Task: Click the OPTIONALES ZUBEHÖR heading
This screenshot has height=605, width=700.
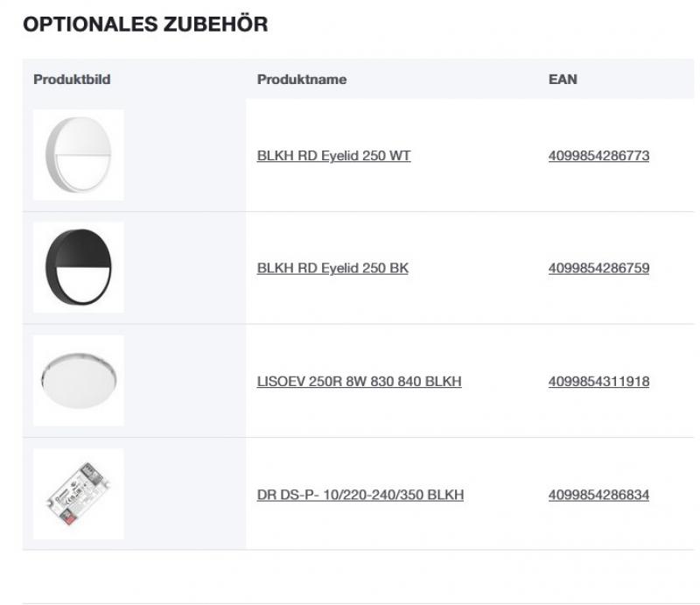Action: [143, 25]
